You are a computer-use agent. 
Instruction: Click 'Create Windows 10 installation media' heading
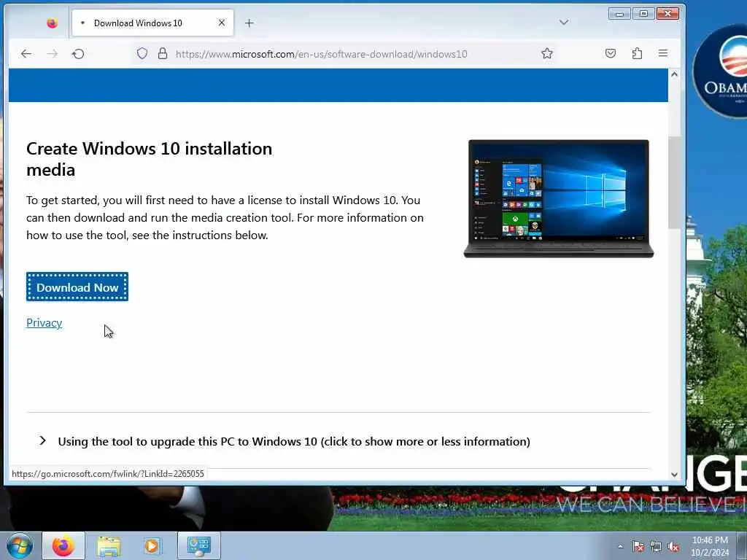[x=149, y=159]
